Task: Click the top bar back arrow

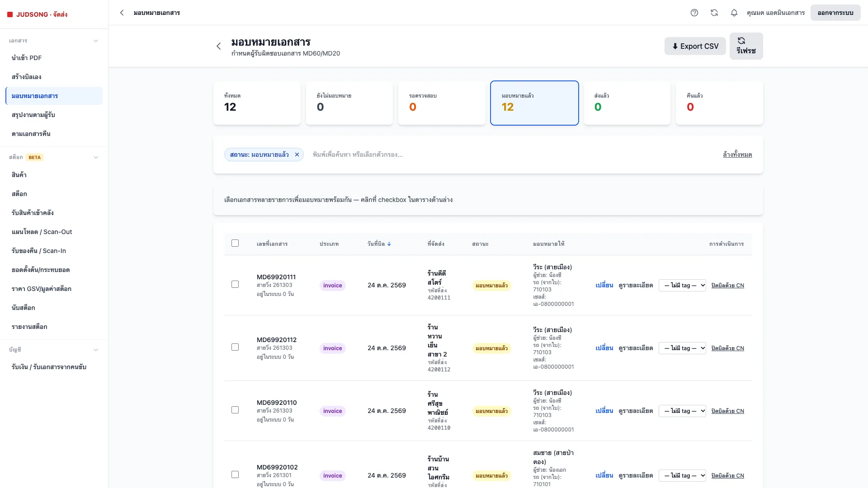Action: 122,13
